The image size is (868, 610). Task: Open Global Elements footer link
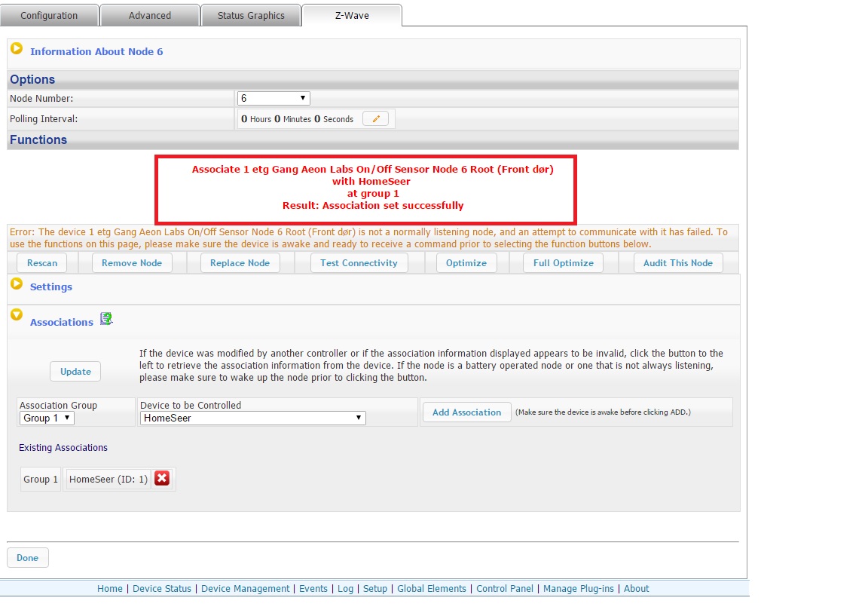click(x=431, y=588)
